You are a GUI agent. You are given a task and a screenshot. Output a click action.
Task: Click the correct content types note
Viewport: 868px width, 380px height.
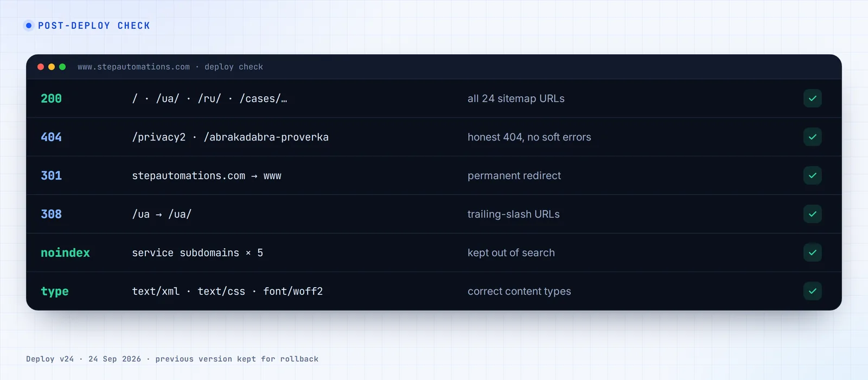pyautogui.click(x=519, y=292)
